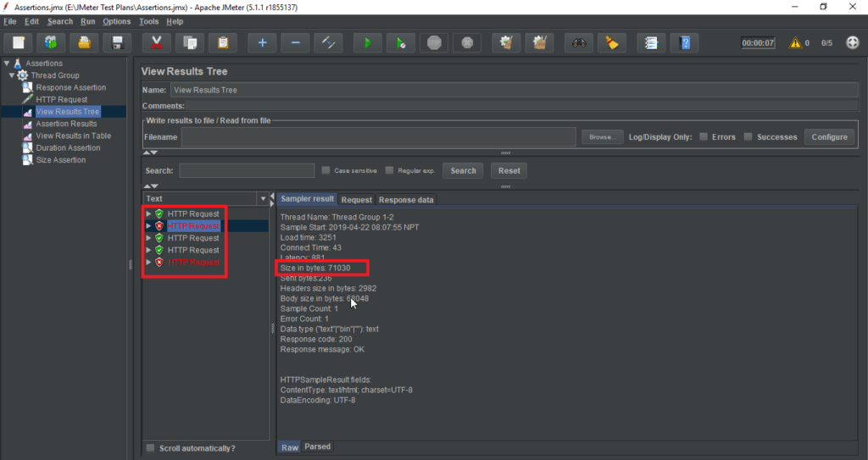The image size is (868, 460).
Task: Collapse the Thread Group tree node
Action: click(x=12, y=75)
